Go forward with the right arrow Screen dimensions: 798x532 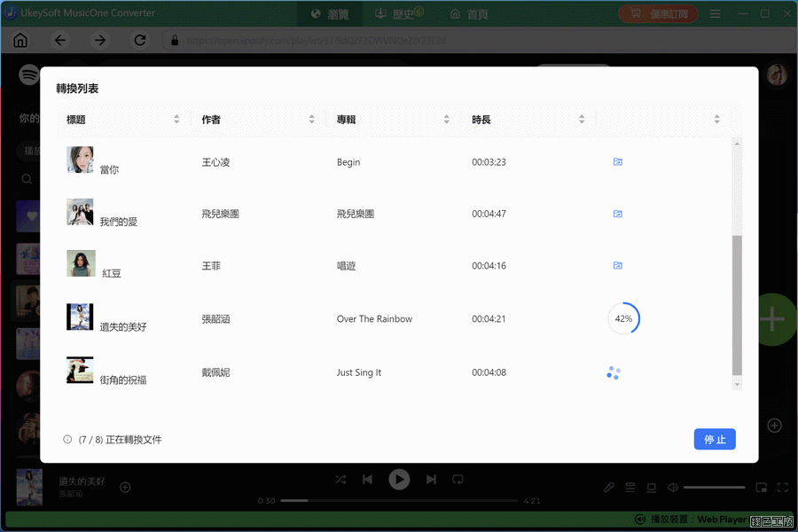[x=100, y=40]
